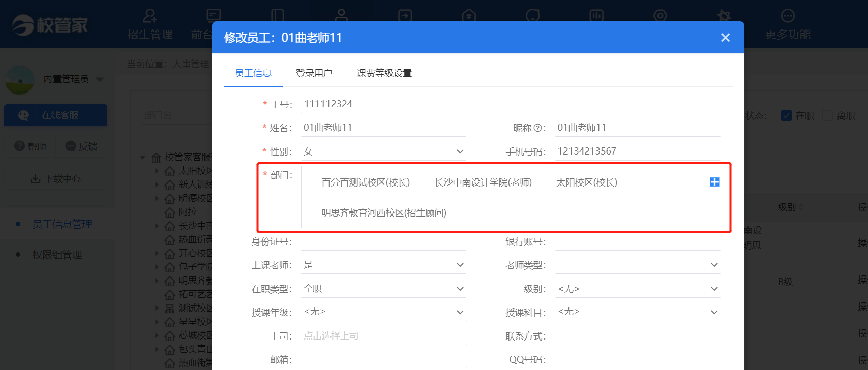Screen dimensions: 868x370
Task: Click the 邮箱 input field
Action: tap(384, 360)
